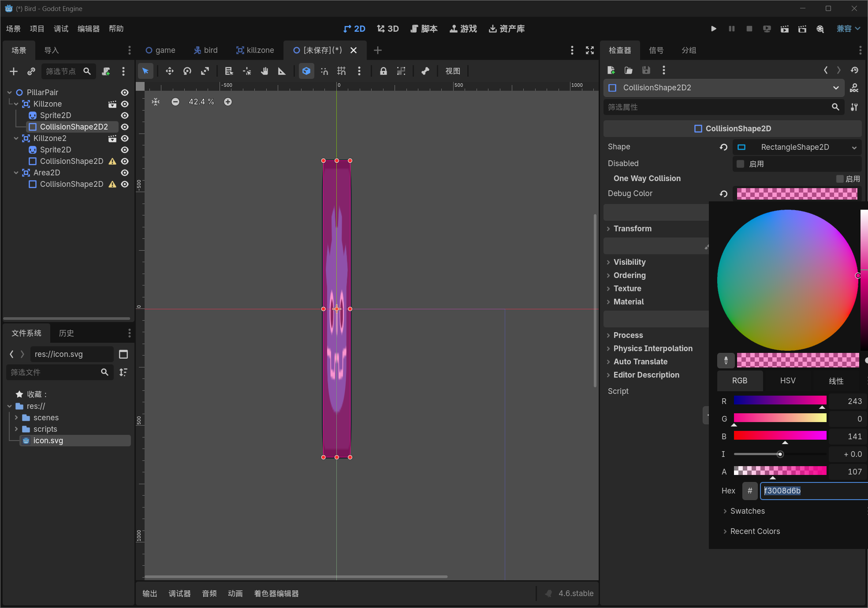Switch to the 3D workspace
Screen dimensions: 868x608
[x=388, y=29]
